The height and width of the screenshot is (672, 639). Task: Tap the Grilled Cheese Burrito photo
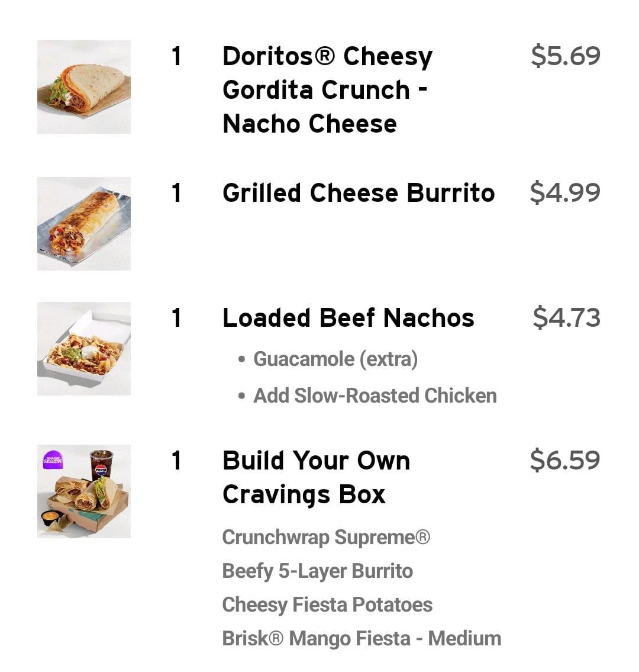(x=84, y=224)
